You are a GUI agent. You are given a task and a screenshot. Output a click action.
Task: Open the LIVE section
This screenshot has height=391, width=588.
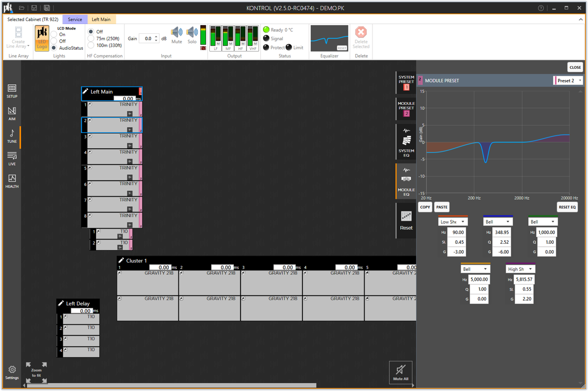tap(12, 159)
